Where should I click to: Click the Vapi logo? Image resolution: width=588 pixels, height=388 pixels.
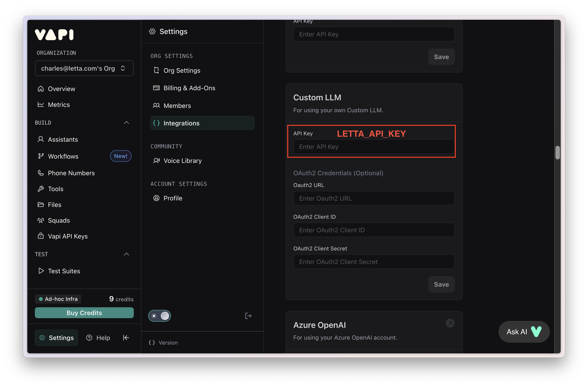tap(54, 35)
